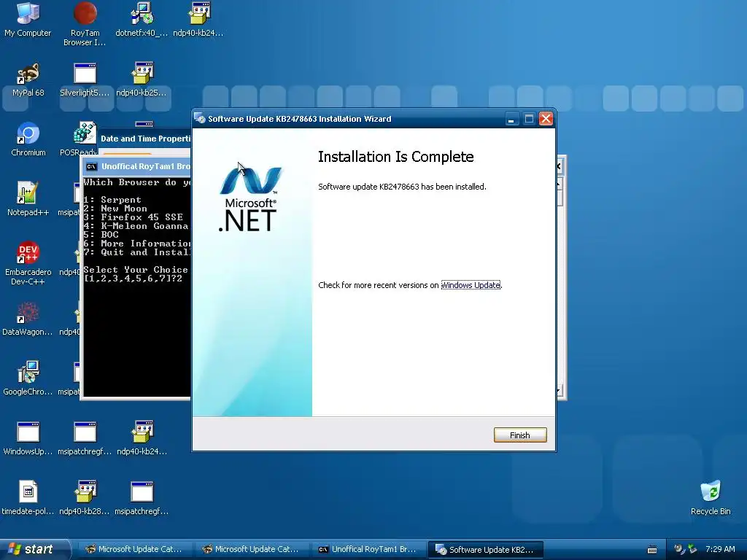Screen dimensions: 747x560
Task: Launch Notepad++ shortcut
Action: (x=28, y=198)
